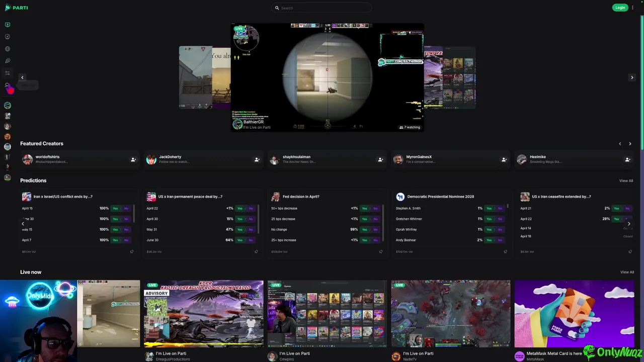This screenshot has height=362, width=644.
Task: Bet Yes on Andy Beshear nominee
Action: point(489,240)
